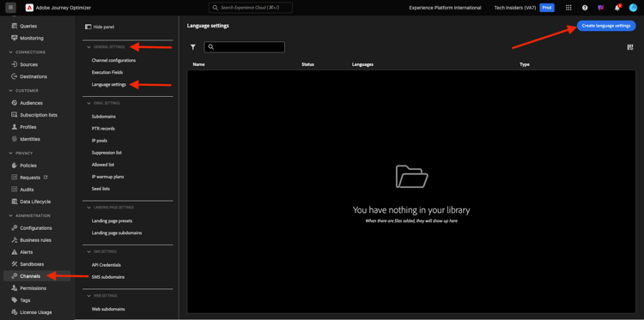Open the app switcher grid icon
The height and width of the screenshot is (320, 644).
click(568, 8)
